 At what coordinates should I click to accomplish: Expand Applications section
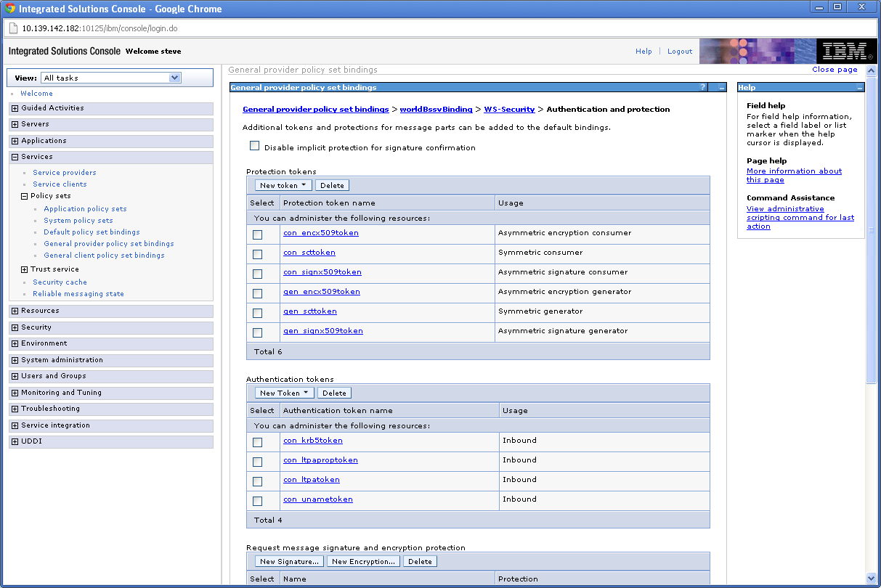tap(15, 141)
